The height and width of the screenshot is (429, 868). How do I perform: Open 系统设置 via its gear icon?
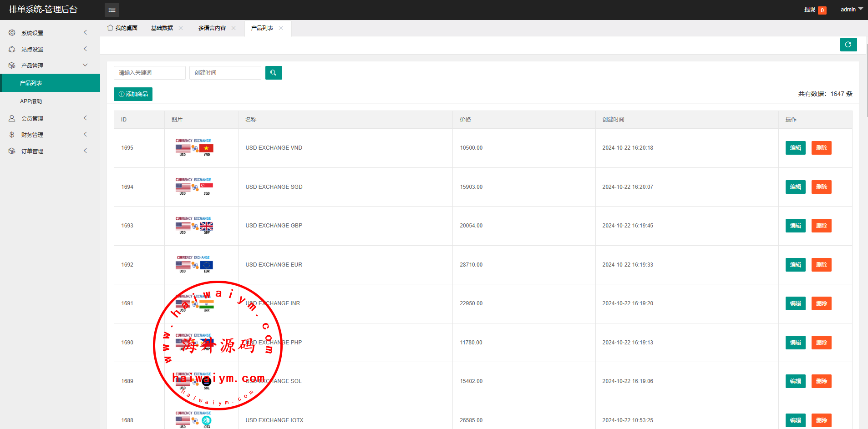click(12, 33)
